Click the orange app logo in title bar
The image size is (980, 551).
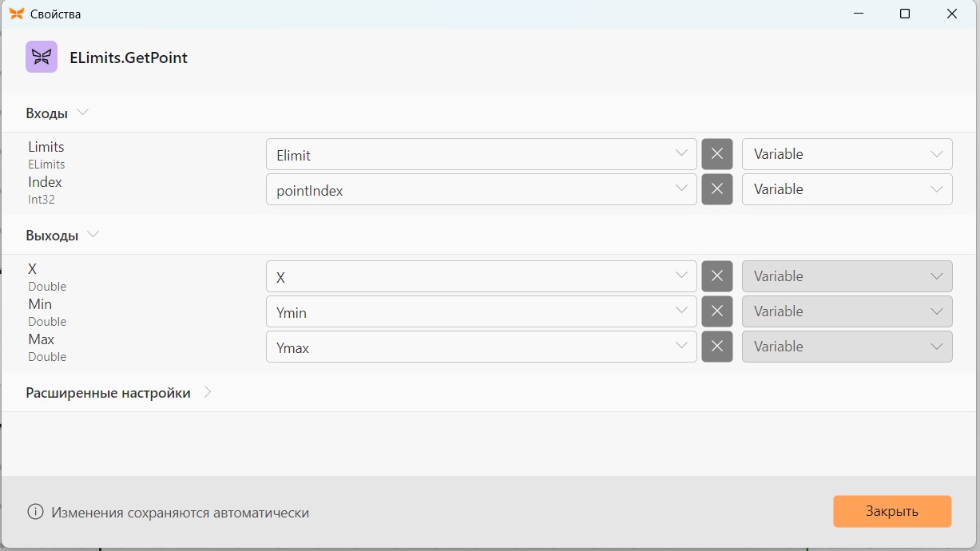click(16, 14)
